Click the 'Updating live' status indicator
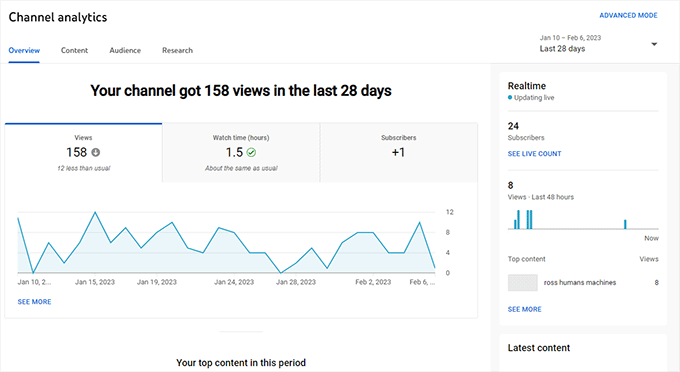The width and height of the screenshot is (680, 372). (531, 98)
